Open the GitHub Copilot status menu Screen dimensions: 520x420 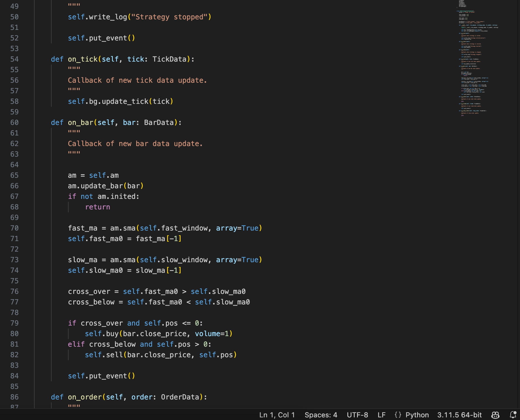pos(495,415)
